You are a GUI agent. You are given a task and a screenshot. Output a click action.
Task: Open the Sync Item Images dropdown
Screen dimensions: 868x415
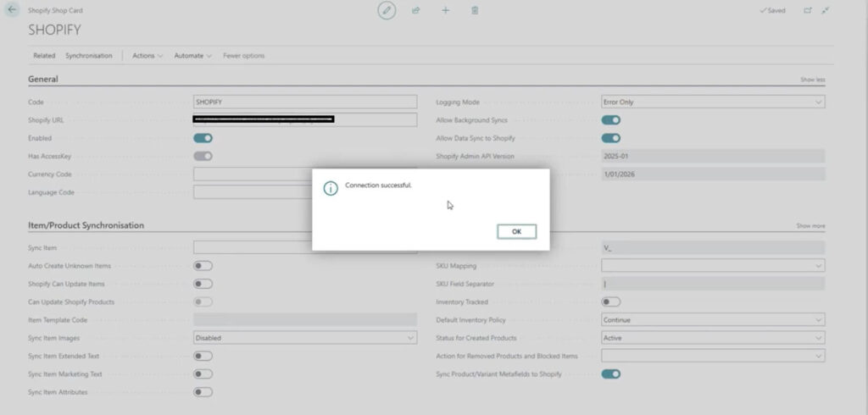(305, 338)
